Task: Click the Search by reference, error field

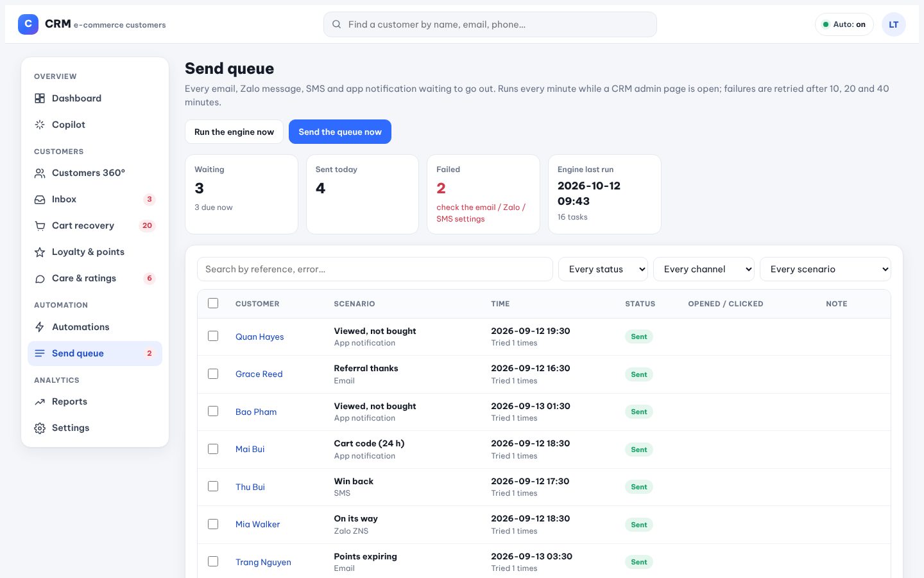Action: (x=375, y=269)
